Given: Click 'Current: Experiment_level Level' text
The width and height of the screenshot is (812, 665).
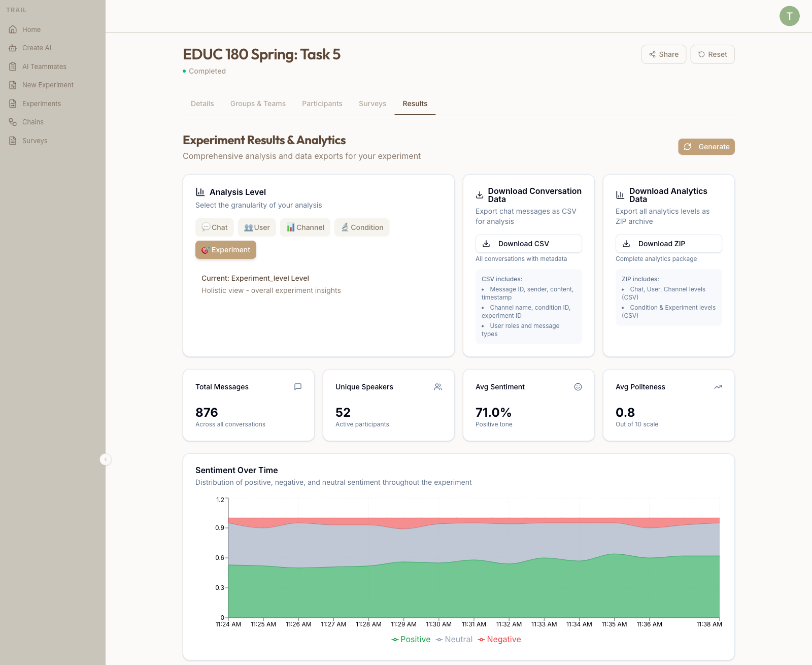Looking at the screenshot, I should (x=255, y=278).
